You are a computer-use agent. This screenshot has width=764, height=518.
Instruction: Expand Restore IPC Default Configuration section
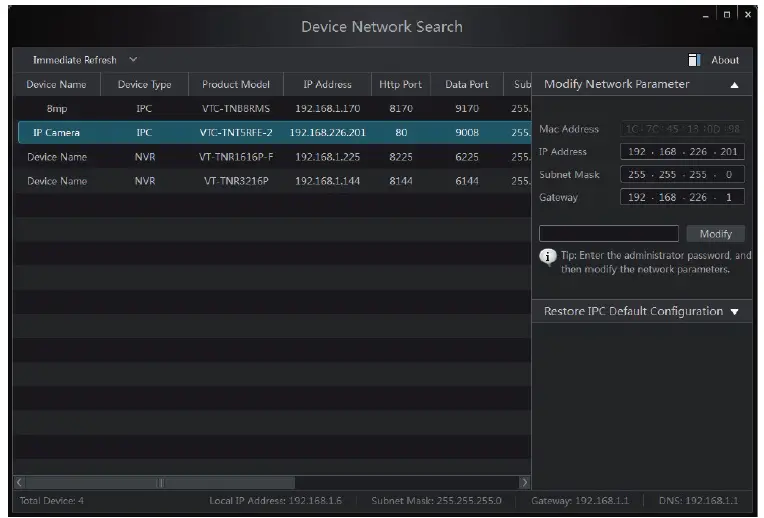pyautogui.click(x=735, y=312)
